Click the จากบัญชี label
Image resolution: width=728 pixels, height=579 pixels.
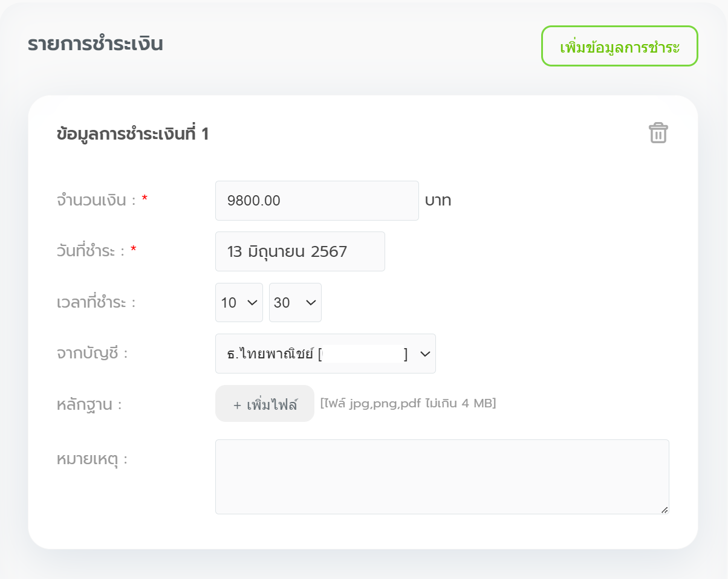pyautogui.click(x=92, y=353)
